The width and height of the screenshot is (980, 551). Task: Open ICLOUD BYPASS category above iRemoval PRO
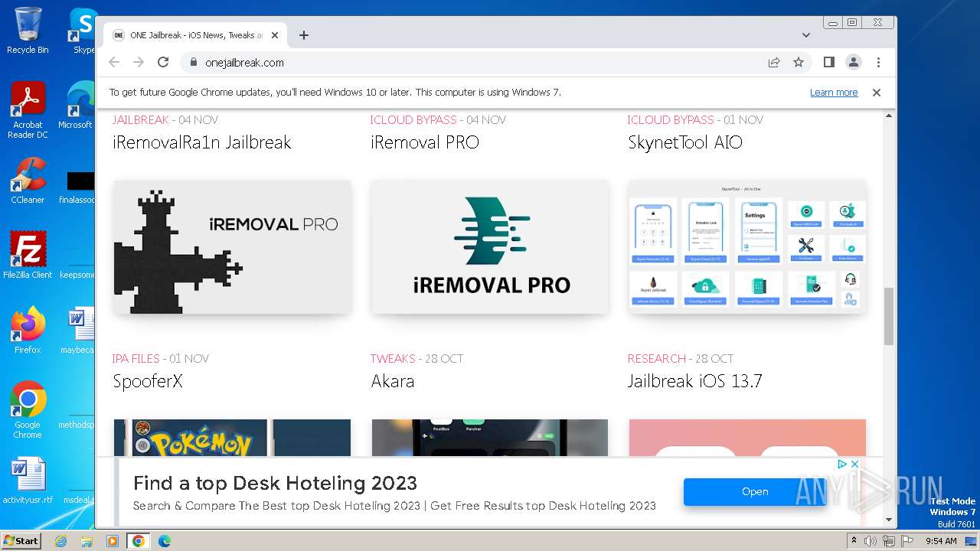[x=413, y=120]
